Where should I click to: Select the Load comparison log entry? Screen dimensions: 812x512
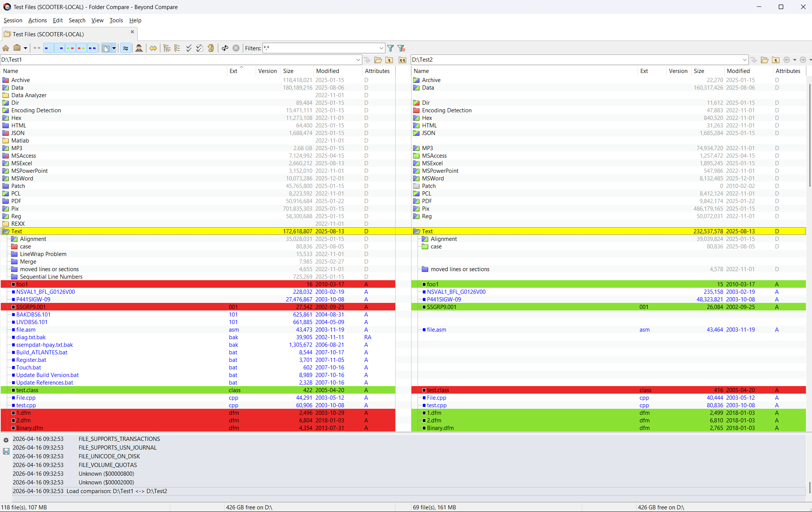(409, 491)
